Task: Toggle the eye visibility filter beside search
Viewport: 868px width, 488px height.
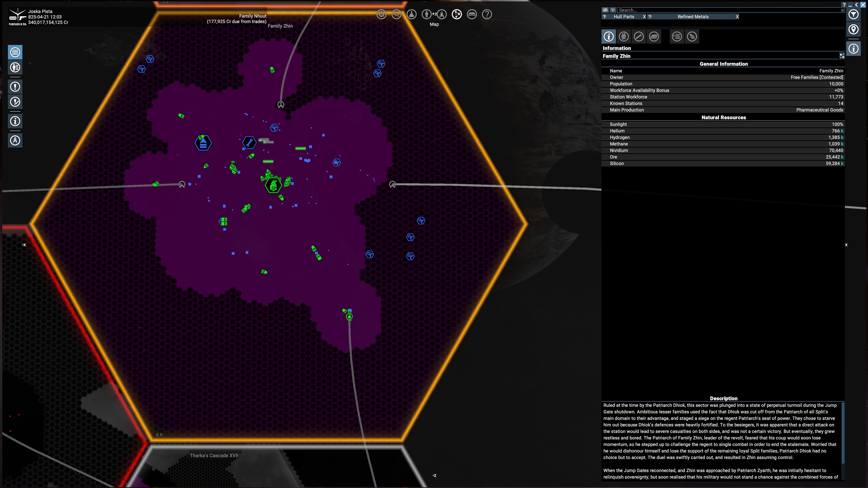Action: tap(613, 10)
